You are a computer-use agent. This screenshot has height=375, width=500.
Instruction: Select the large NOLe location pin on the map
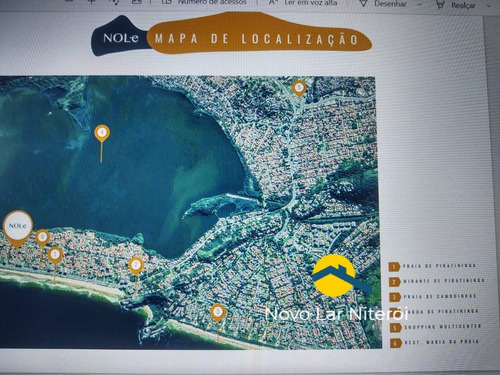(x=18, y=227)
